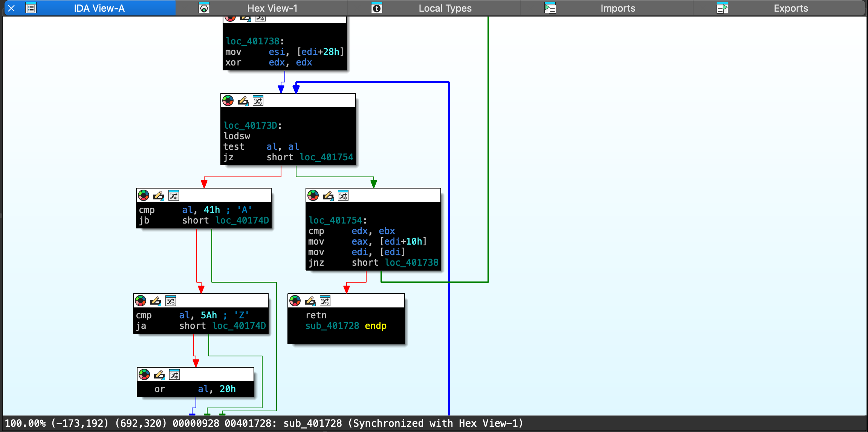Click the Hex View-1 tab icon

pyautogui.click(x=204, y=8)
